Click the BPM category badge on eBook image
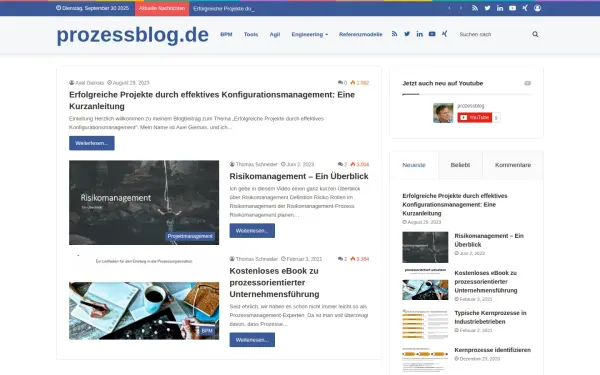 coord(207,331)
